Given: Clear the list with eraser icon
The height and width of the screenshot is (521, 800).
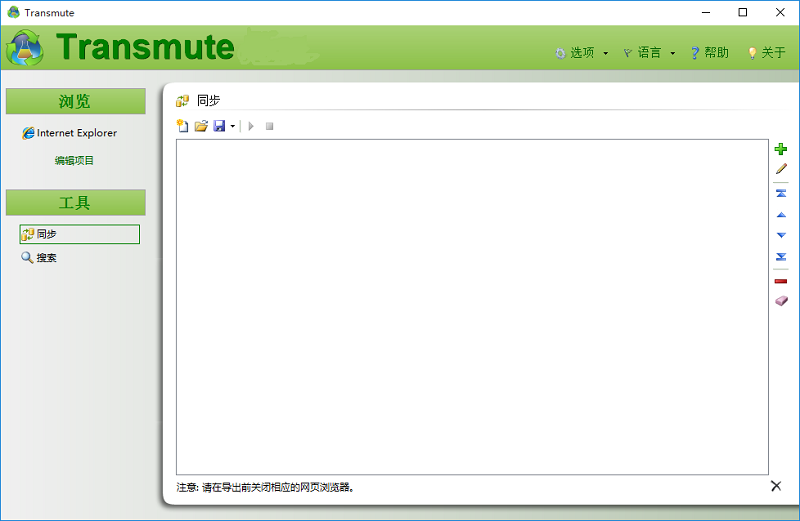Looking at the screenshot, I should point(781,301).
